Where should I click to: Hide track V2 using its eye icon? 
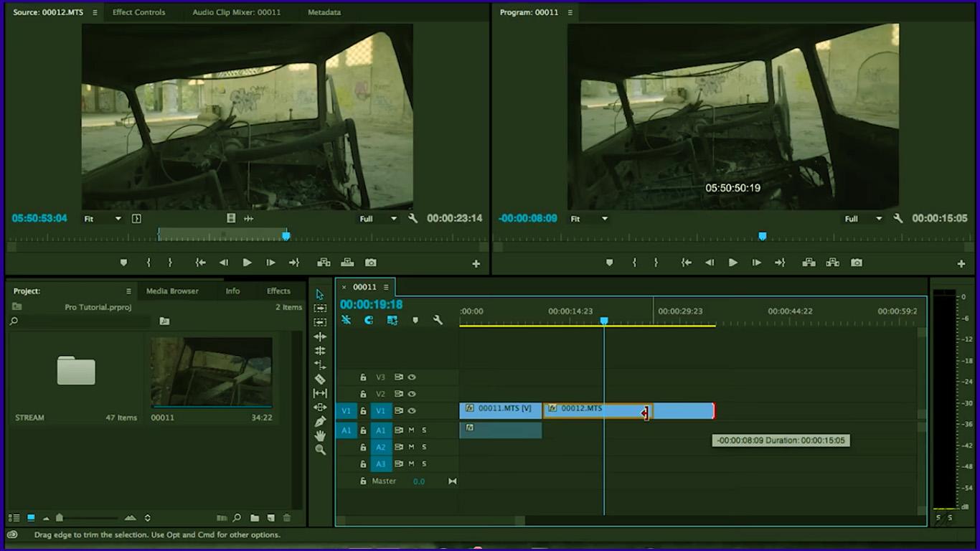click(412, 394)
